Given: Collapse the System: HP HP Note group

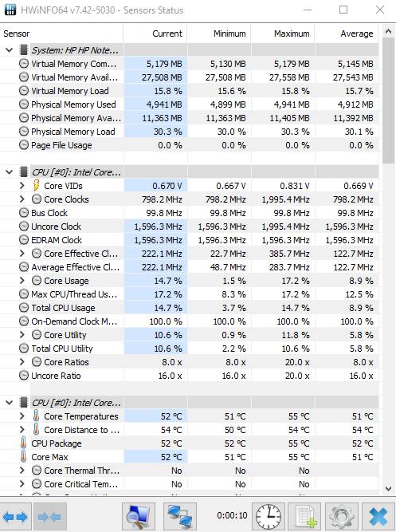Looking at the screenshot, I should [x=9, y=50].
